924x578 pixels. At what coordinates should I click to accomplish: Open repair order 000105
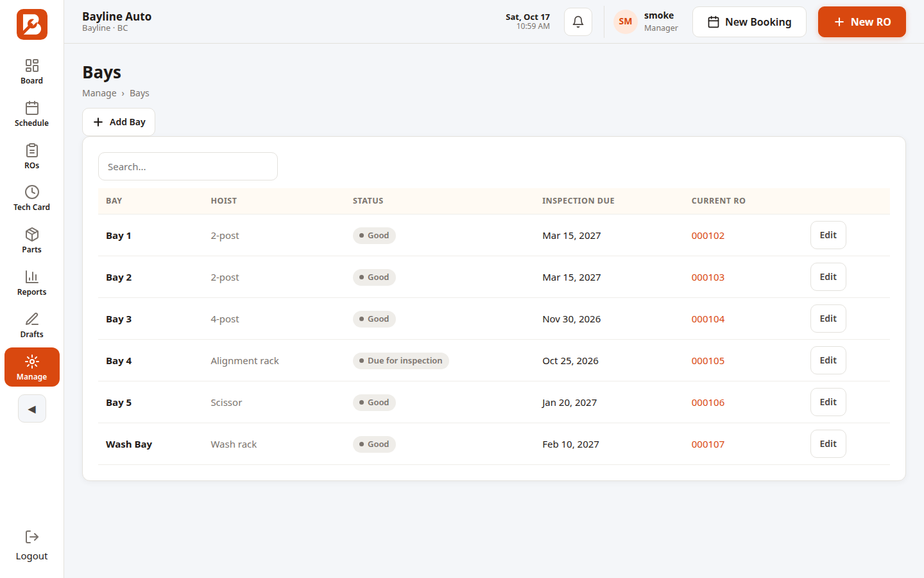coord(708,361)
